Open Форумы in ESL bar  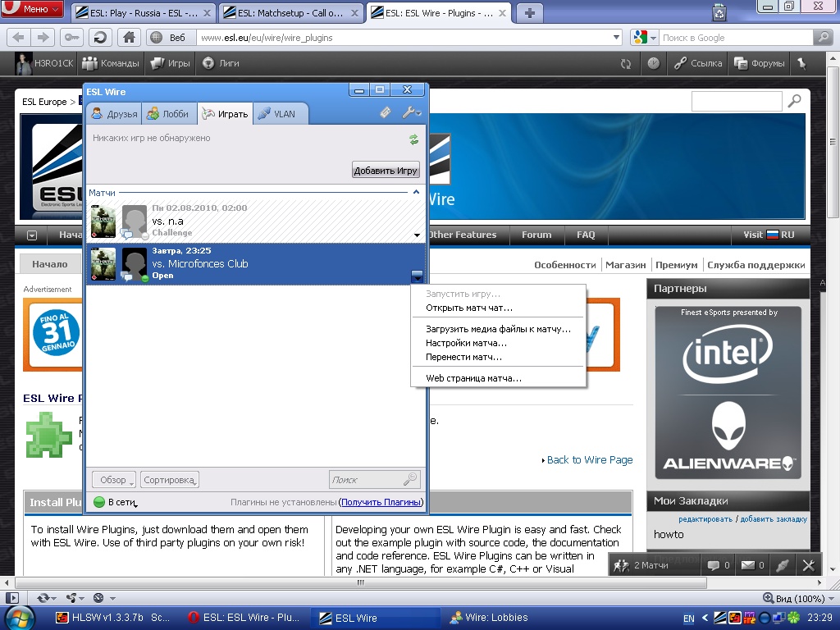760,63
